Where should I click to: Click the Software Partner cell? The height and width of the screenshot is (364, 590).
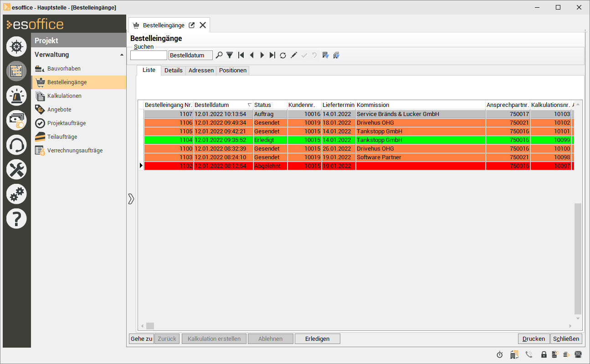[x=421, y=157]
